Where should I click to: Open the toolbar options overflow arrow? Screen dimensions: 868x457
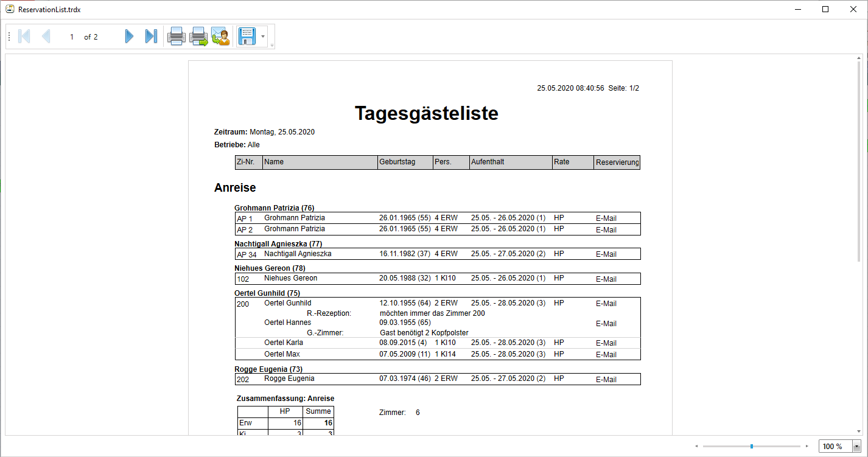pos(272,46)
